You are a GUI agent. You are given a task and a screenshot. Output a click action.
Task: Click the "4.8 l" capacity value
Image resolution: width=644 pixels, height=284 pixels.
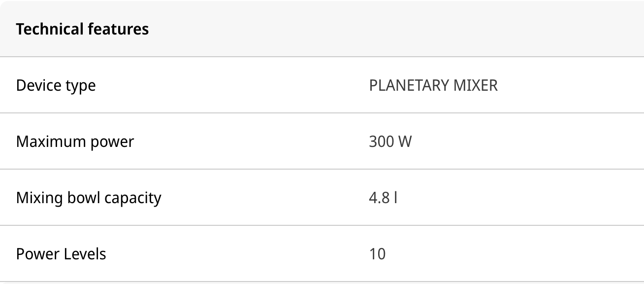click(x=383, y=198)
